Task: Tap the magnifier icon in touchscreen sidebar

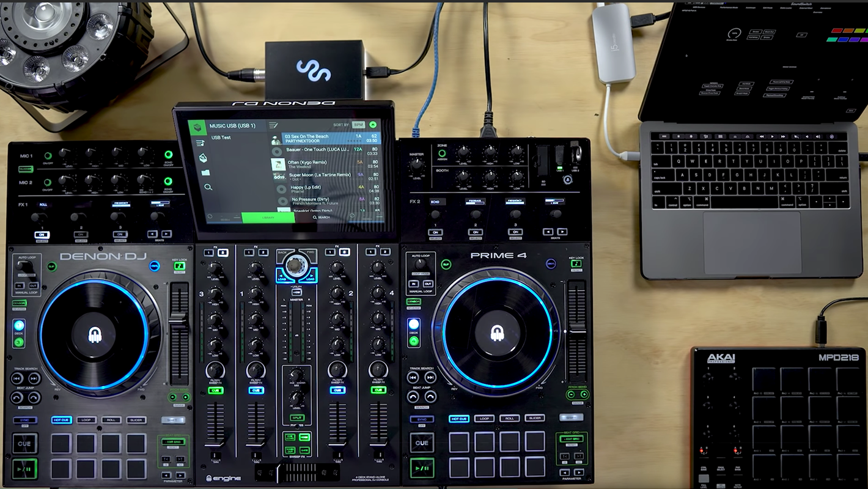Action: tap(208, 187)
